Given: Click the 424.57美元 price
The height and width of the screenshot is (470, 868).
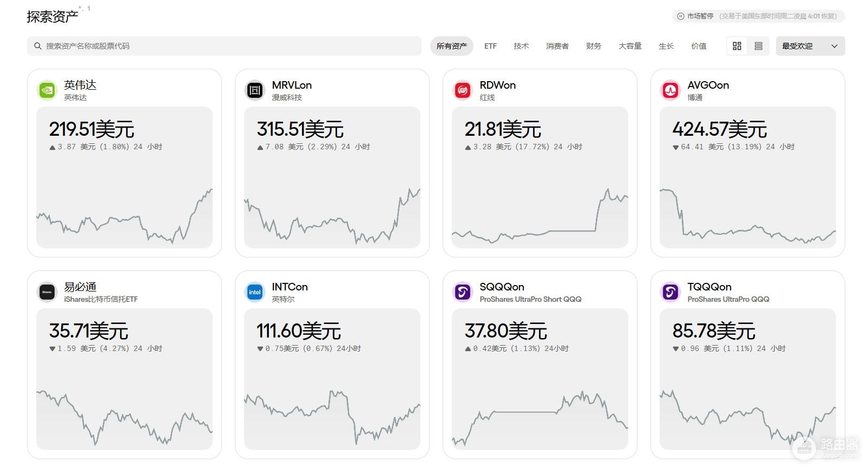Looking at the screenshot, I should (x=719, y=129).
